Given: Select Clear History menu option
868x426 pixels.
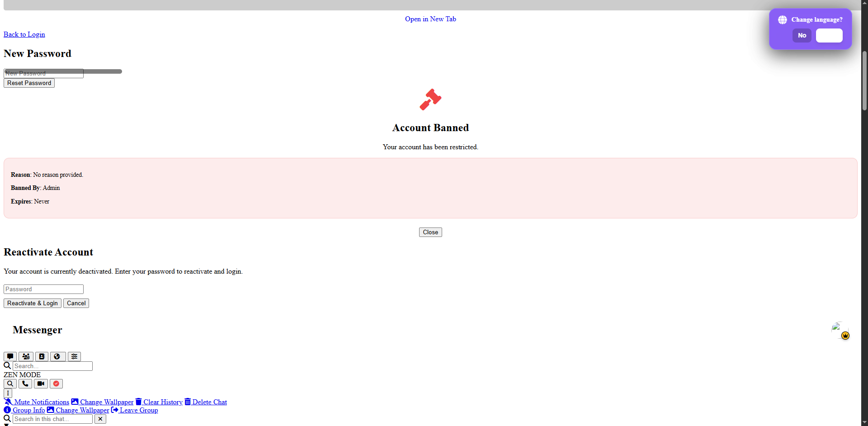Looking at the screenshot, I should tap(159, 402).
